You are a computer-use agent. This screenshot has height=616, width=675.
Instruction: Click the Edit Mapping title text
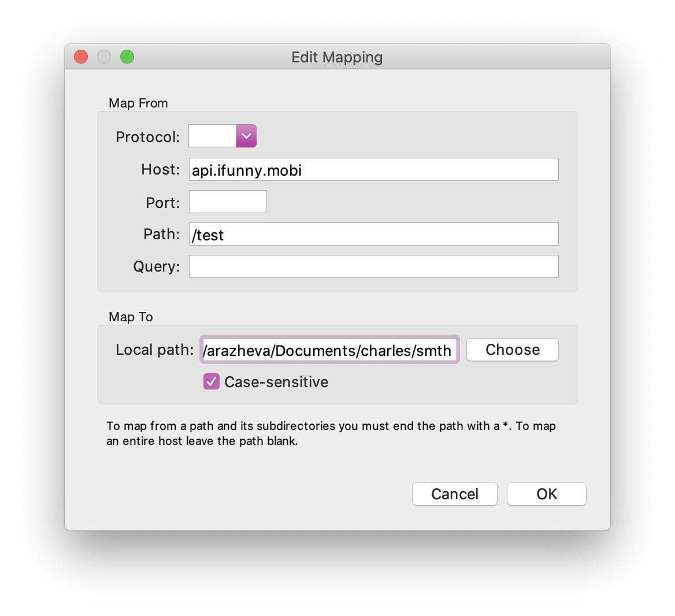[337, 57]
